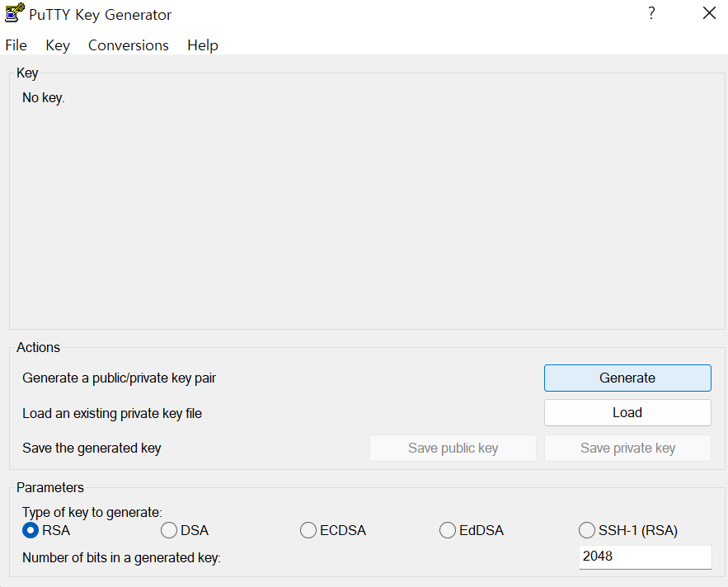Open the Key menu
The image size is (728, 587).
click(58, 45)
